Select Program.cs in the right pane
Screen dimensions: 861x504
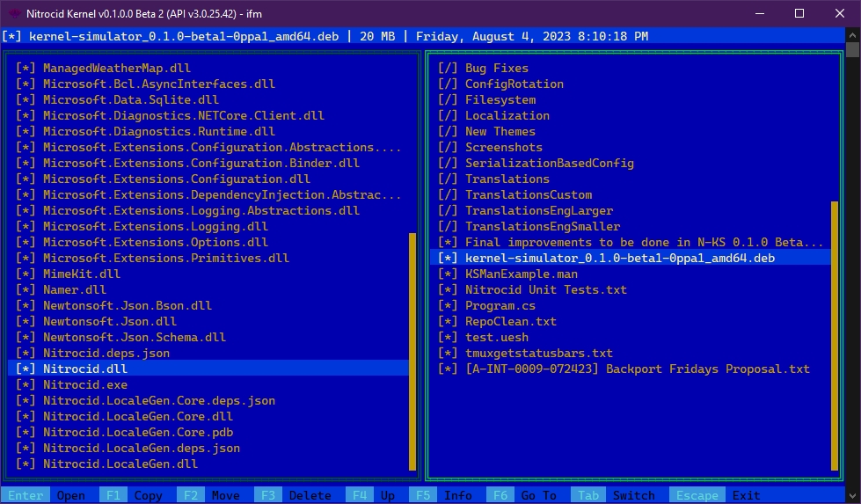[500, 305]
